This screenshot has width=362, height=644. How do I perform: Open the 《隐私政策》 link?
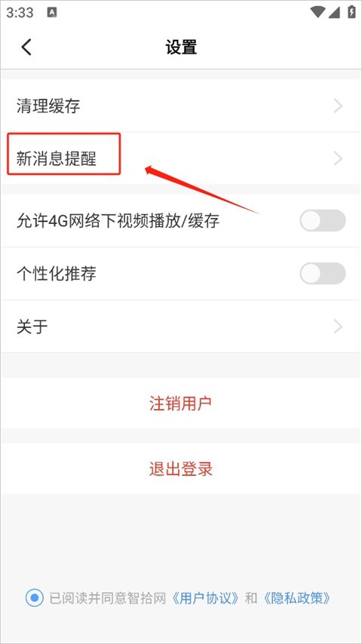click(x=296, y=597)
